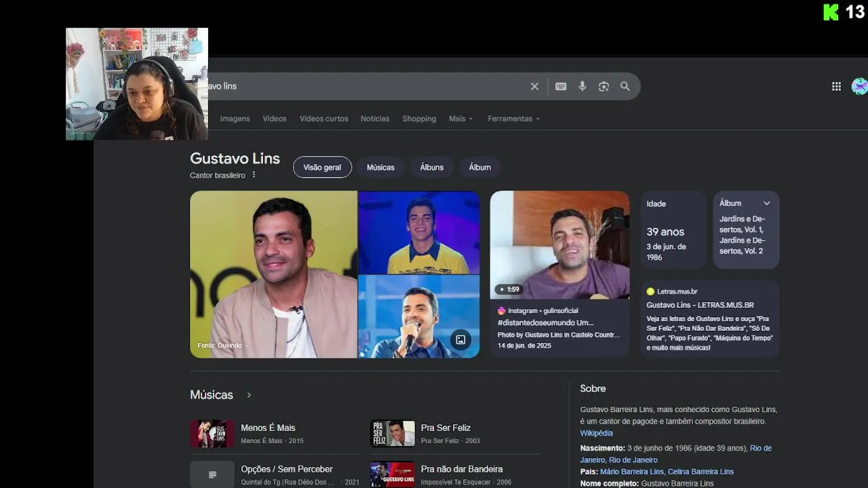Open the three-dot menu beside Cantor brasileiro
This screenshot has width=868, height=488.
point(254,175)
